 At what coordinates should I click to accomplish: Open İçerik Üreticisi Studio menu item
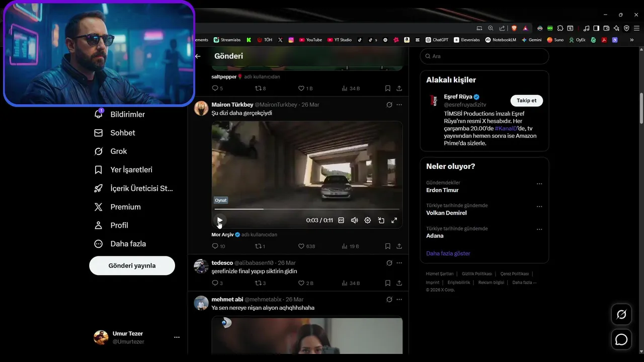(134, 189)
